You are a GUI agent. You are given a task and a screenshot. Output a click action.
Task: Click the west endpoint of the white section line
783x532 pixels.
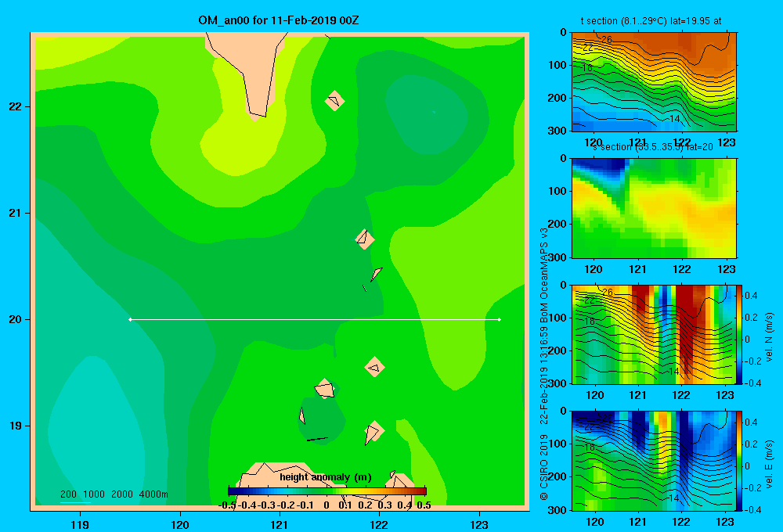130,319
